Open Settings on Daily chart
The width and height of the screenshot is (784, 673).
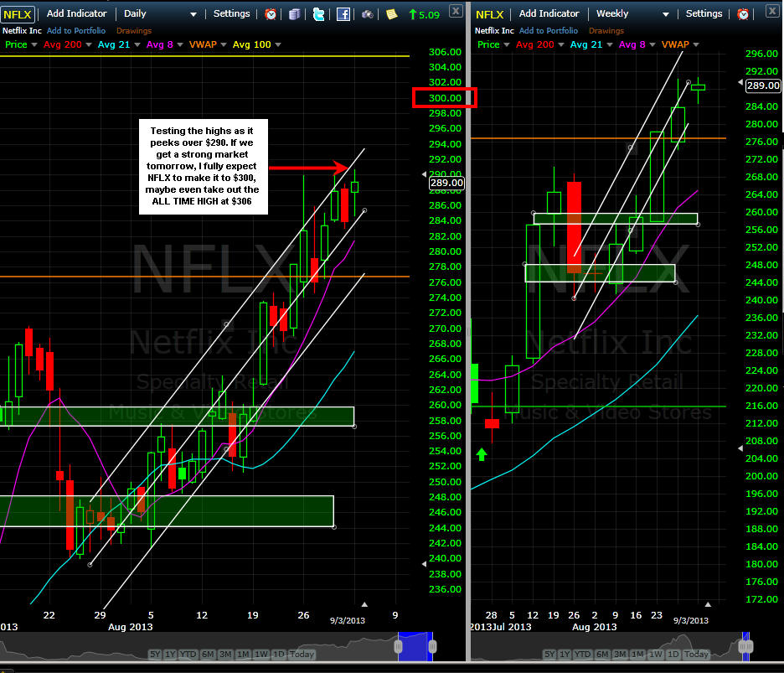coord(231,13)
